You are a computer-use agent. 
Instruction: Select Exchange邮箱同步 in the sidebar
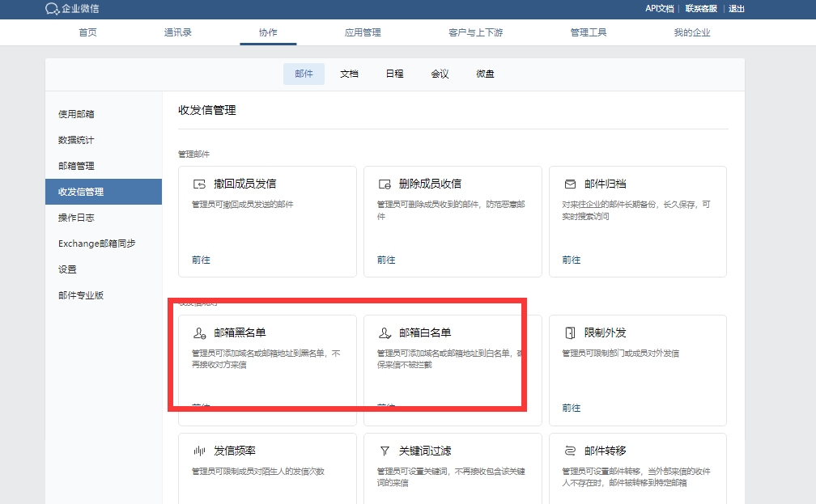96,243
